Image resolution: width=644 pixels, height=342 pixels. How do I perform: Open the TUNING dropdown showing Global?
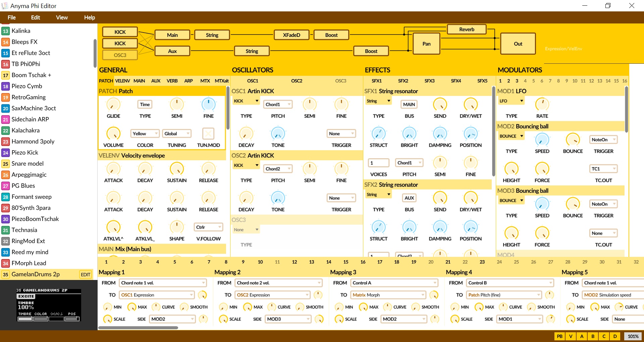(177, 134)
